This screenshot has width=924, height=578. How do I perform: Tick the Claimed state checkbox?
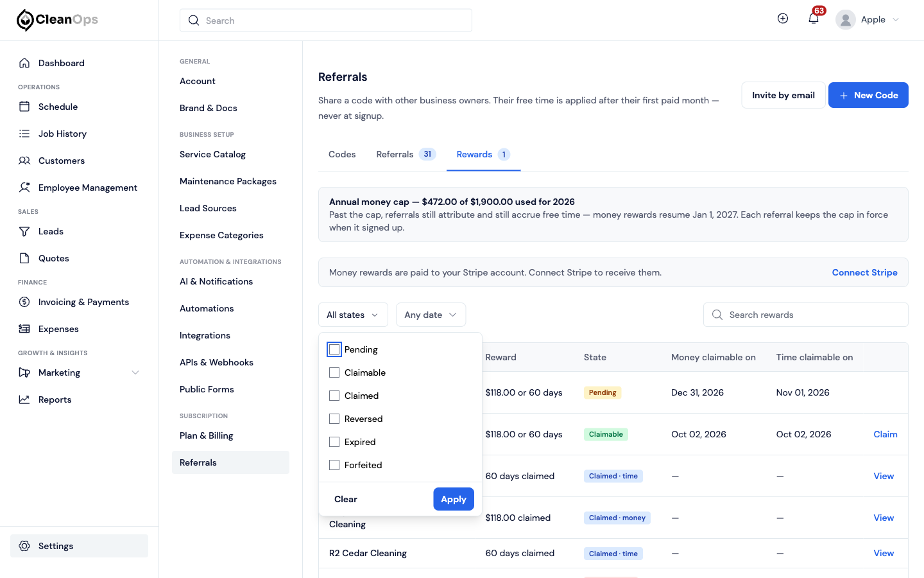click(x=334, y=396)
